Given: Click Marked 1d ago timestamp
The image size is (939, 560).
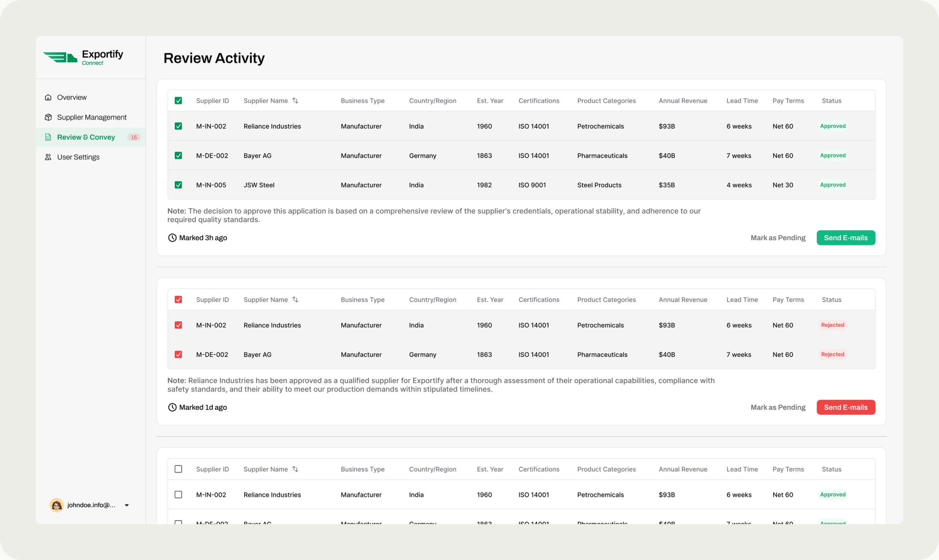Looking at the screenshot, I should (x=203, y=407).
